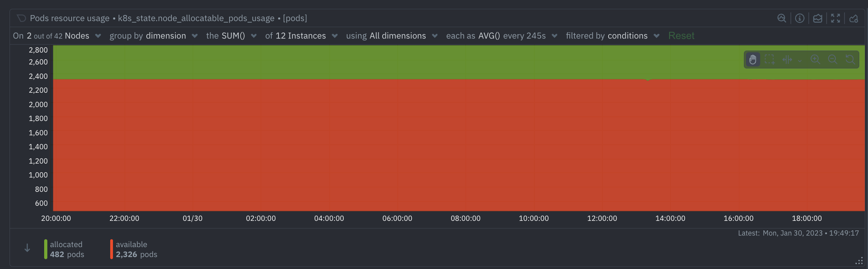Open filtered by conditions dropdown
Screen dimensions: 868x269
coord(613,36)
